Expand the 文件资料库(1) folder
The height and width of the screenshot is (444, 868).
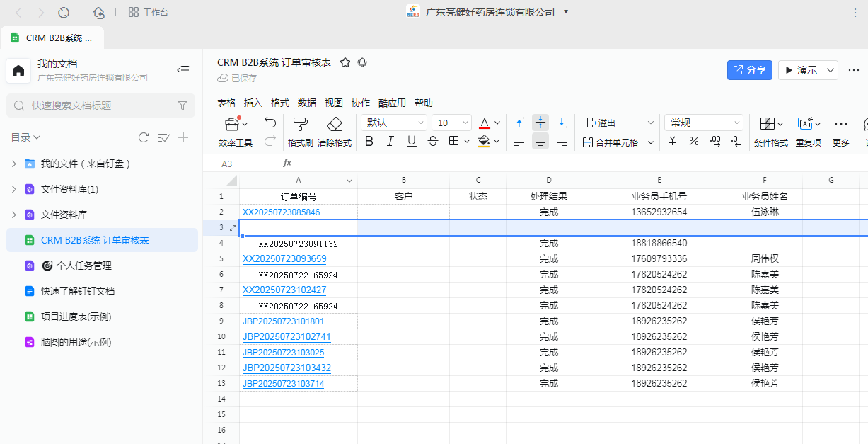(x=13, y=189)
